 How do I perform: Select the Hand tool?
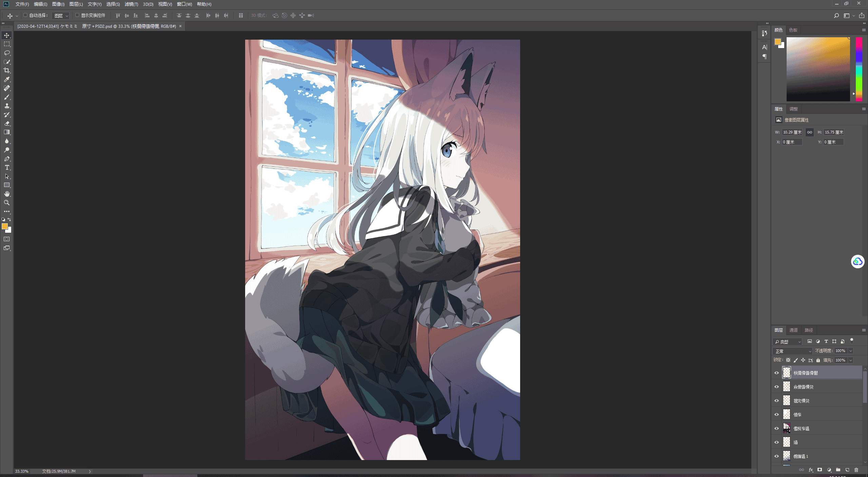coord(7,194)
